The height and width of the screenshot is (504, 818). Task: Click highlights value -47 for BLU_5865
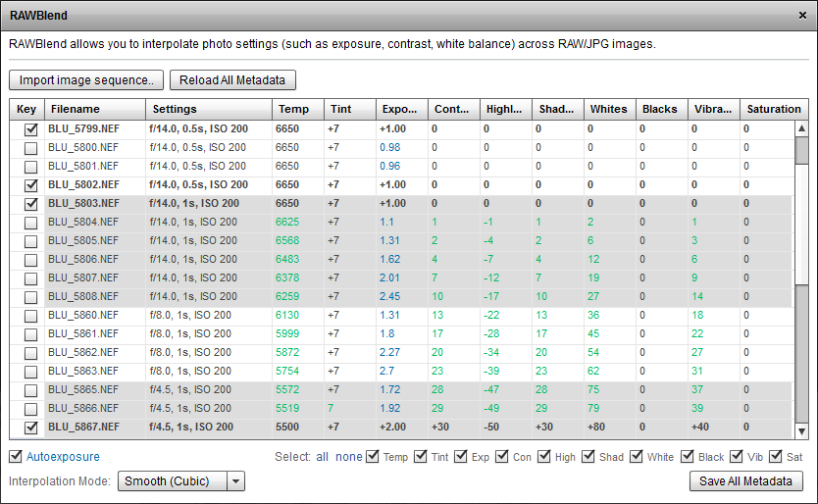[x=491, y=390]
